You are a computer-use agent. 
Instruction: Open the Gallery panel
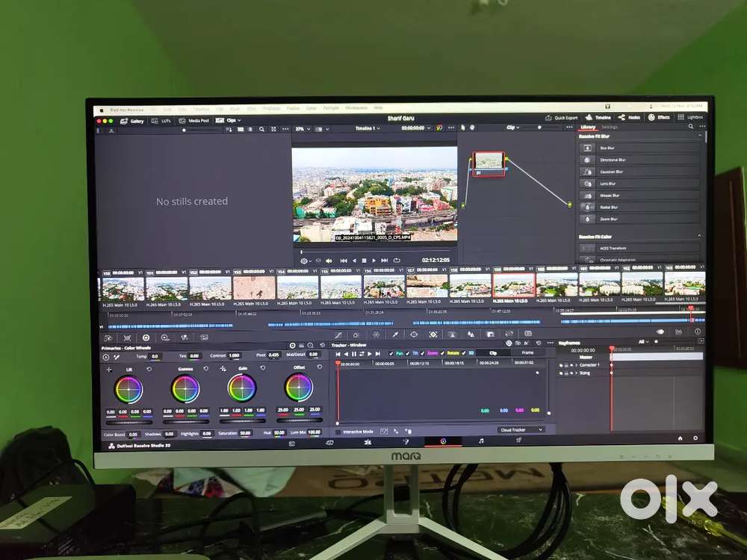click(133, 120)
